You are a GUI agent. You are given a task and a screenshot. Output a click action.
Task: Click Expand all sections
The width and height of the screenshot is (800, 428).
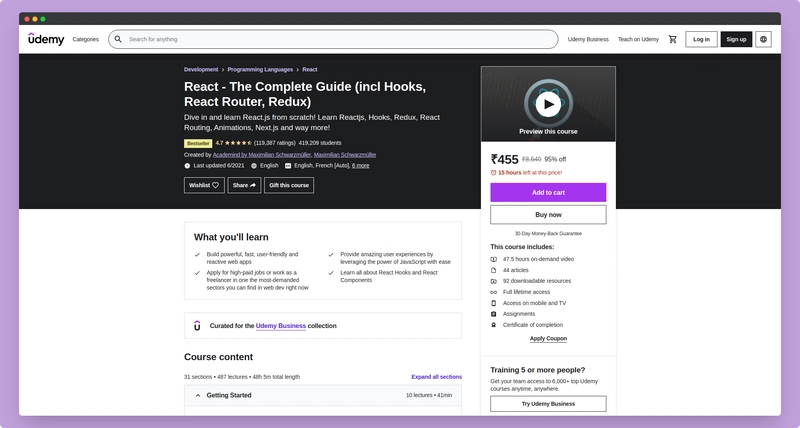[x=436, y=377]
